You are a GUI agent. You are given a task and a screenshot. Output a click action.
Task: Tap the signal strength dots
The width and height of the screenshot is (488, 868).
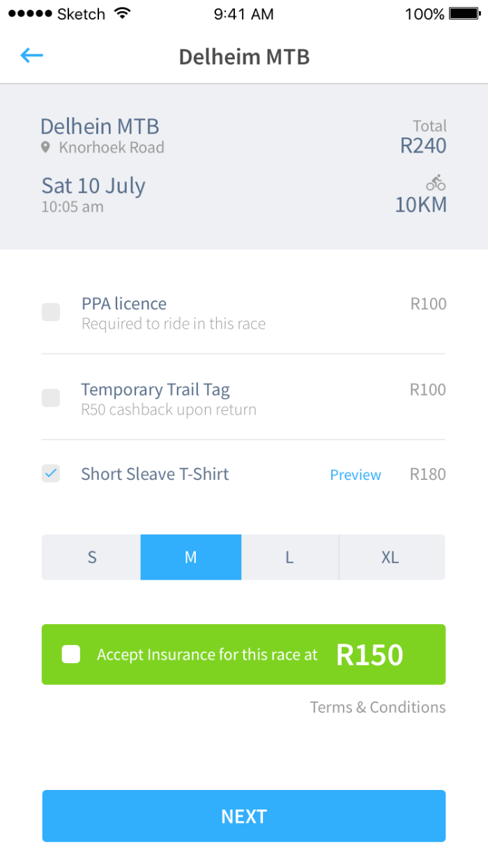coord(29,14)
